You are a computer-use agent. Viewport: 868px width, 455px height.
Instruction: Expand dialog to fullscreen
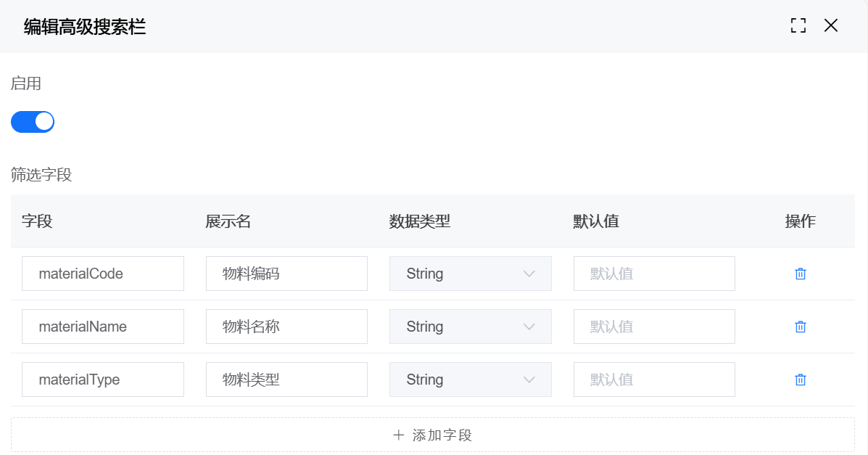pyautogui.click(x=798, y=26)
